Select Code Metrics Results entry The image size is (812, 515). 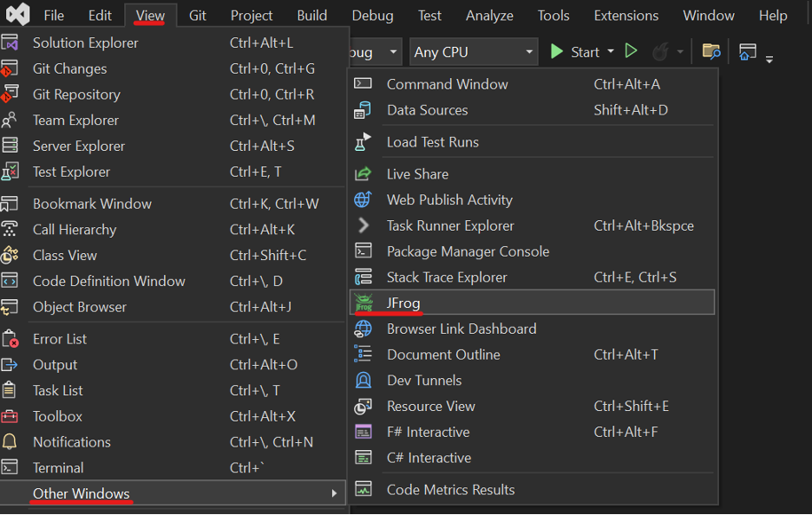coord(450,490)
